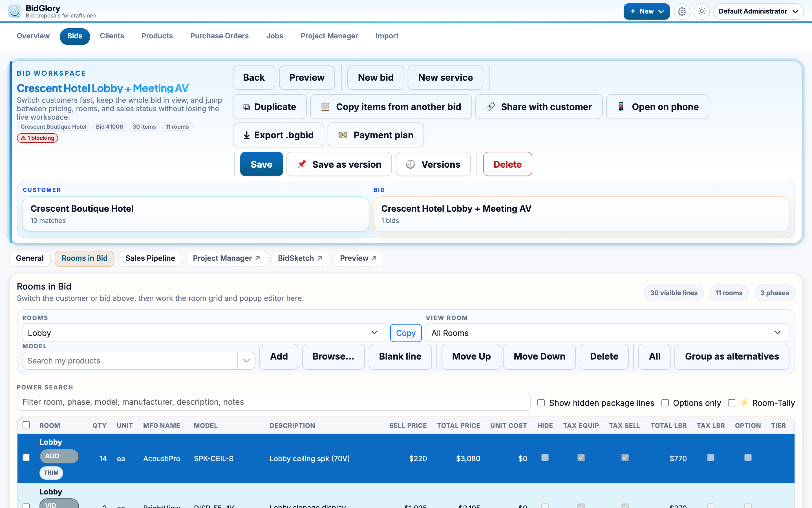Click the Duplicate copy icon
This screenshot has width=812, height=508.
pyautogui.click(x=247, y=107)
